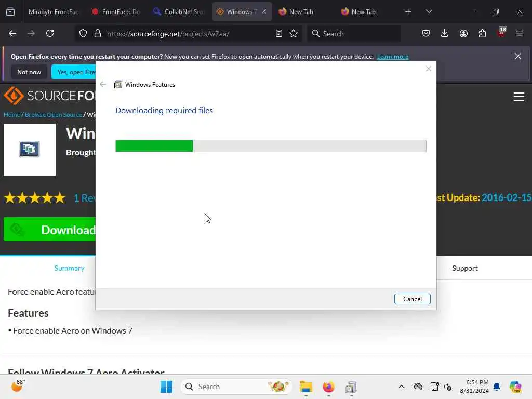Viewport: 532px width, 399px height.
Task: Click the green Download button
Action: point(49,229)
